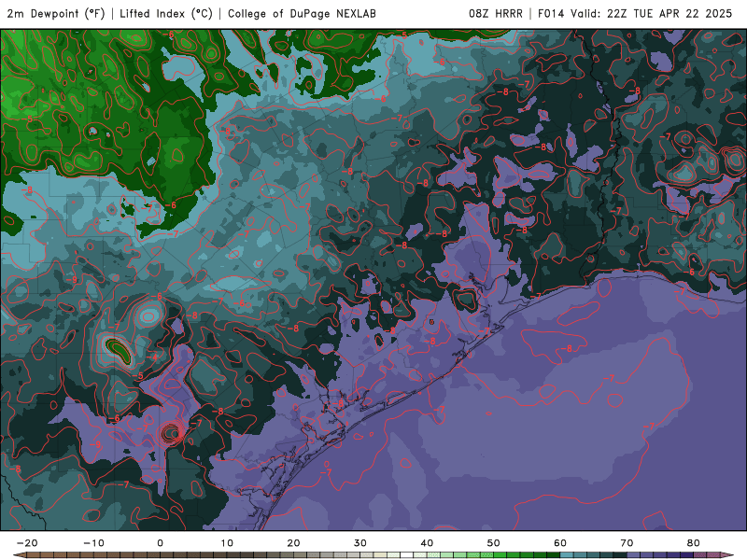The height and width of the screenshot is (560, 747).
Task: Click the 30 label on the color scale
Action: pyautogui.click(x=360, y=543)
